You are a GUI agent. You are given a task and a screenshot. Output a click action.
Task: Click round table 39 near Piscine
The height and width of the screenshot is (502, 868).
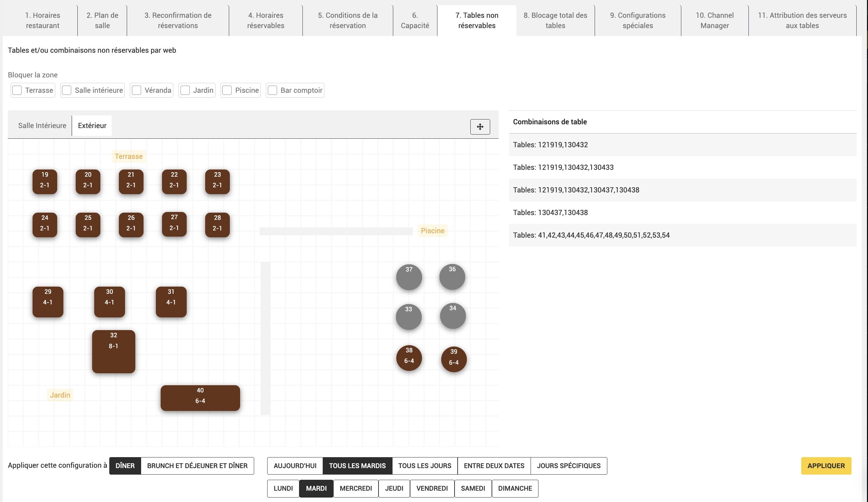pyautogui.click(x=454, y=359)
